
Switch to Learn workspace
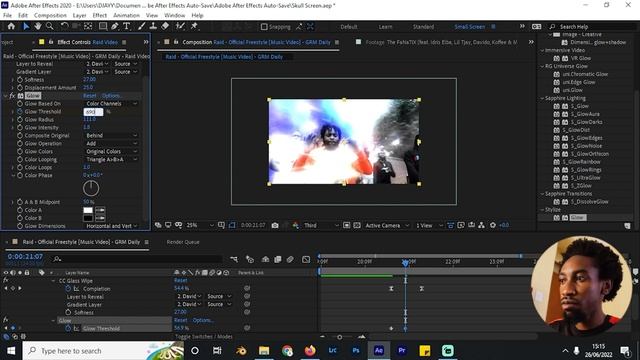click(x=385, y=27)
